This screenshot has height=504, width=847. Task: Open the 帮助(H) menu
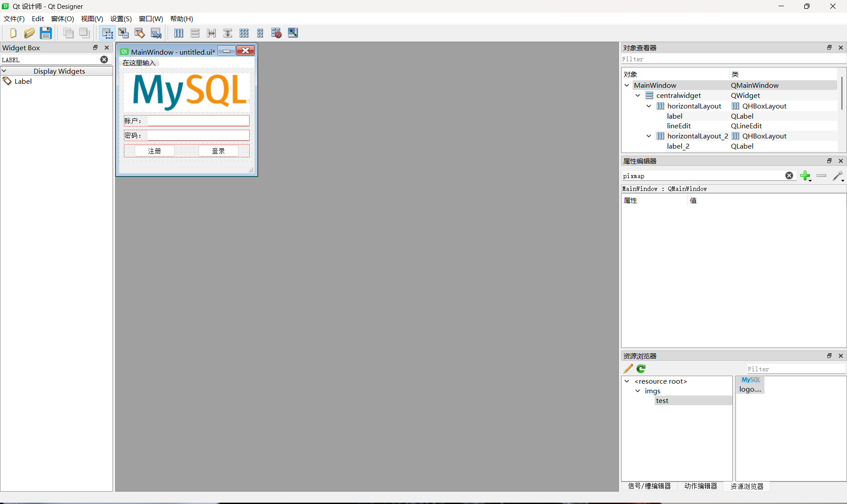tap(182, 19)
